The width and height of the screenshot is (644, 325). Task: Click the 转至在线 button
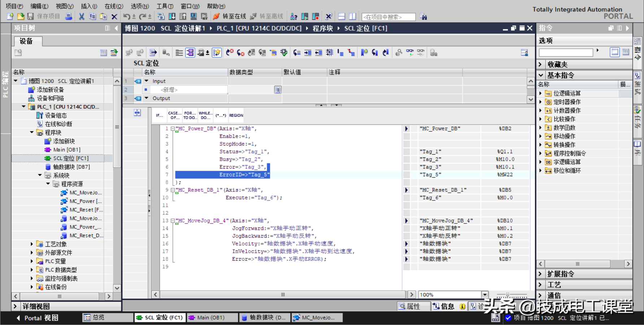pyautogui.click(x=230, y=17)
